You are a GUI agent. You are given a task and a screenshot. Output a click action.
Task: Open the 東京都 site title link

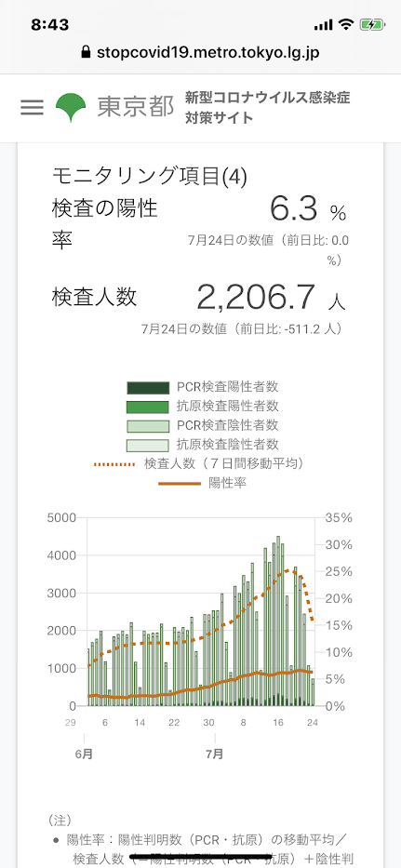(x=136, y=107)
